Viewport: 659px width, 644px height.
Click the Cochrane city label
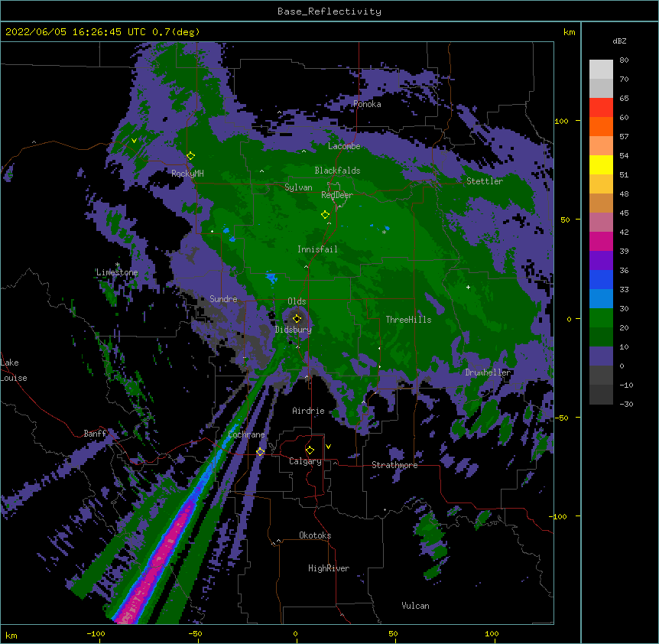(246, 434)
